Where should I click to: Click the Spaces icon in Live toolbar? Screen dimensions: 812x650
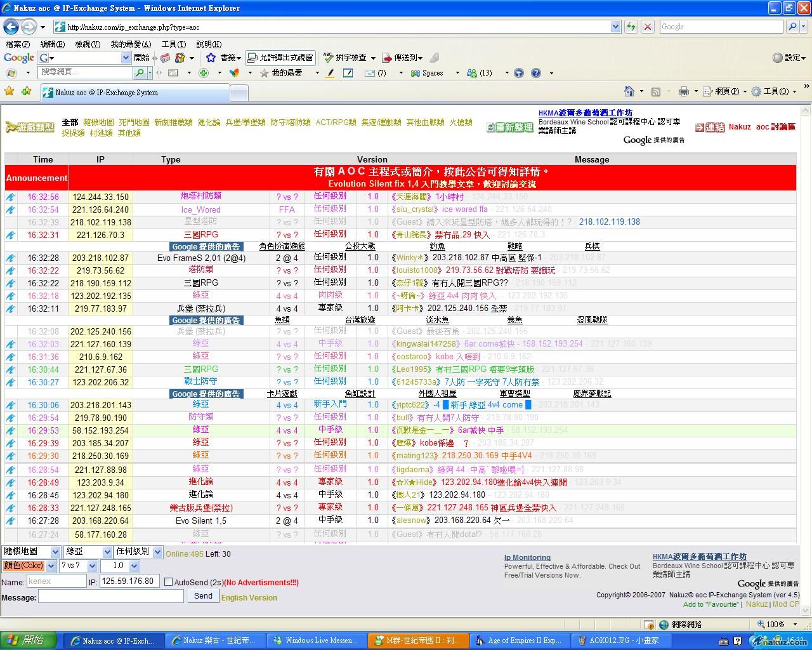415,73
